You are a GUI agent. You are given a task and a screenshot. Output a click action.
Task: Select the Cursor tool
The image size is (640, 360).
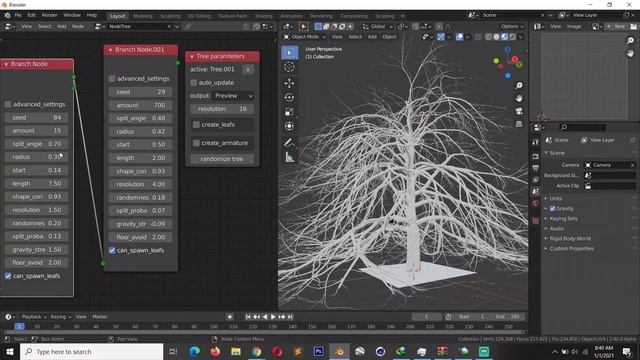pos(289,67)
